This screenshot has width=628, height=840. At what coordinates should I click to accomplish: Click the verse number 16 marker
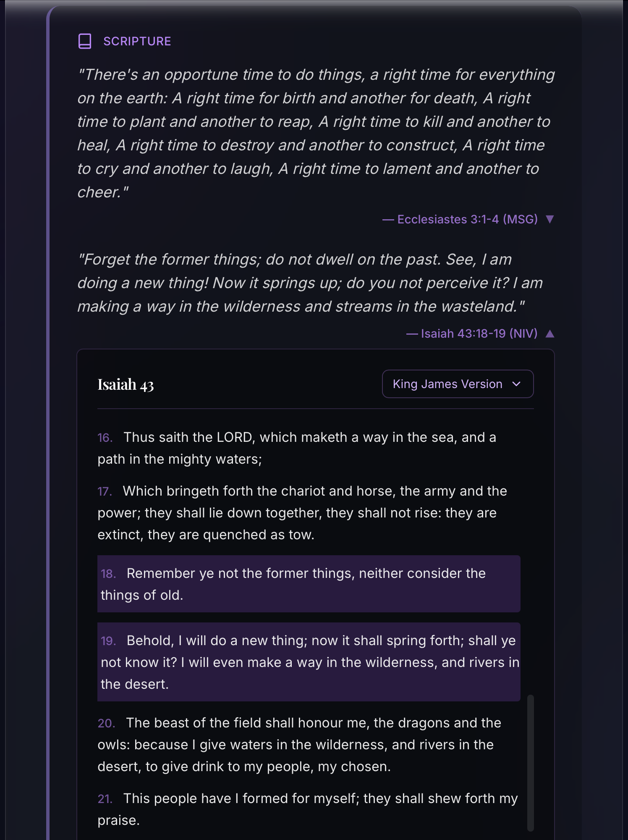[x=105, y=438]
